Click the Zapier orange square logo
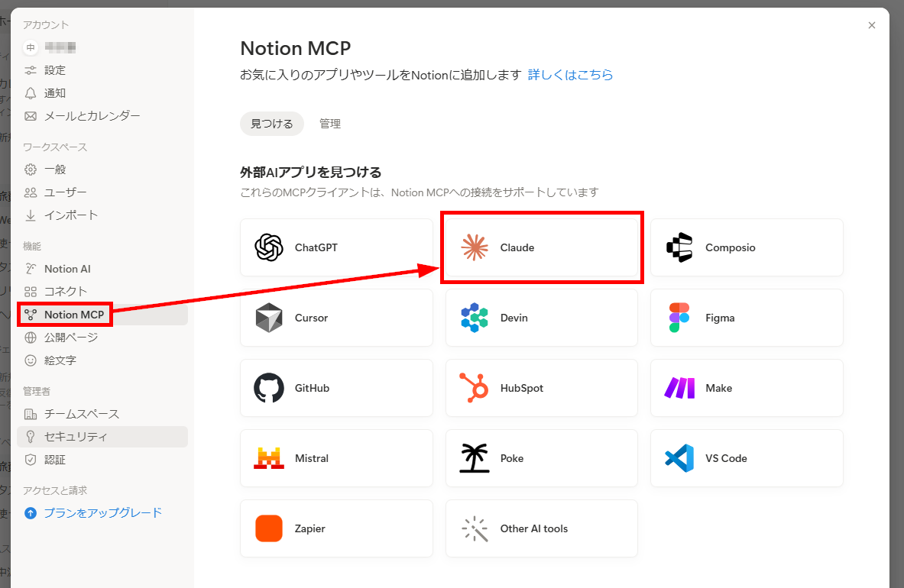 pos(269,528)
